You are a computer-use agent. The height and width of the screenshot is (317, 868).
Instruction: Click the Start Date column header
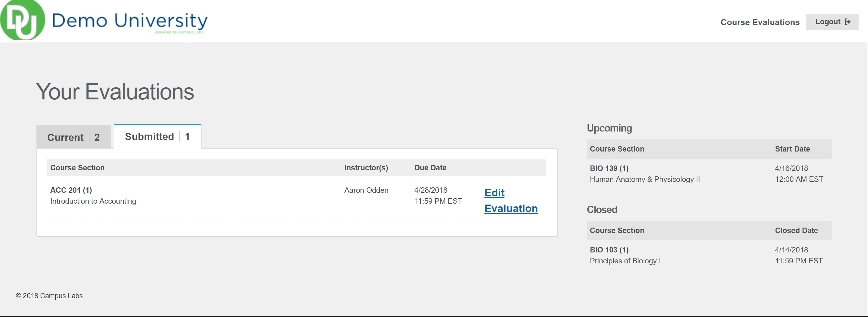792,149
